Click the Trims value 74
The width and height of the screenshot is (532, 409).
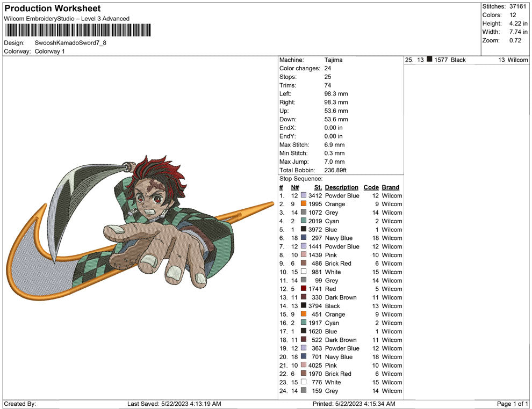pos(327,85)
